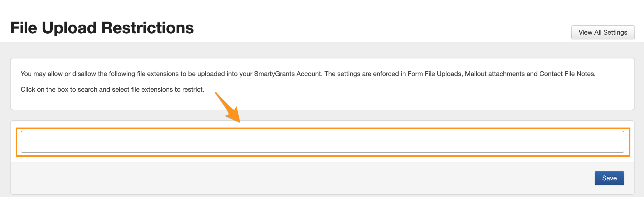This screenshot has height=197, width=644.
Task: Click the word "File" in the page heading
Action: click(24, 28)
